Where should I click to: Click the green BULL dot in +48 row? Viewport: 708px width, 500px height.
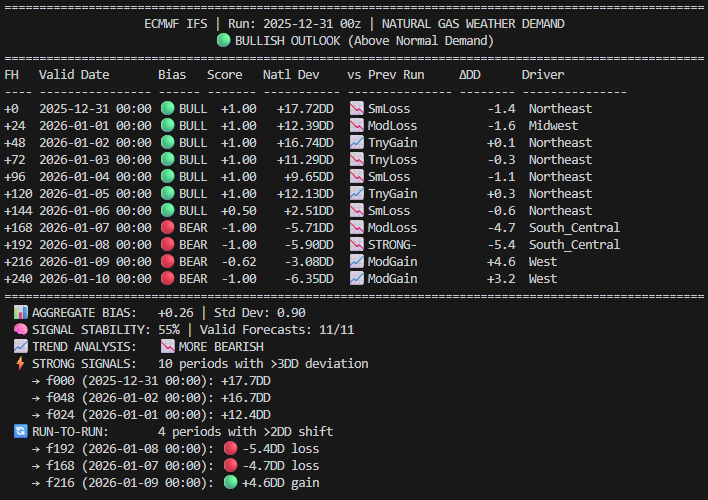pos(168,142)
